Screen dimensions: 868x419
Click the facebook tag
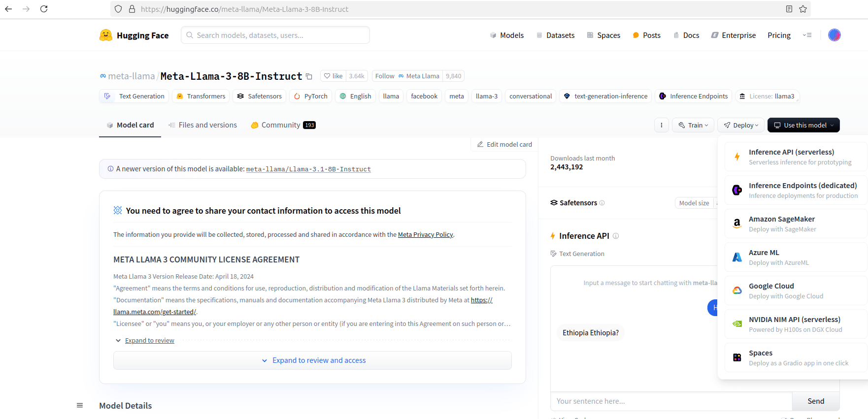(424, 96)
